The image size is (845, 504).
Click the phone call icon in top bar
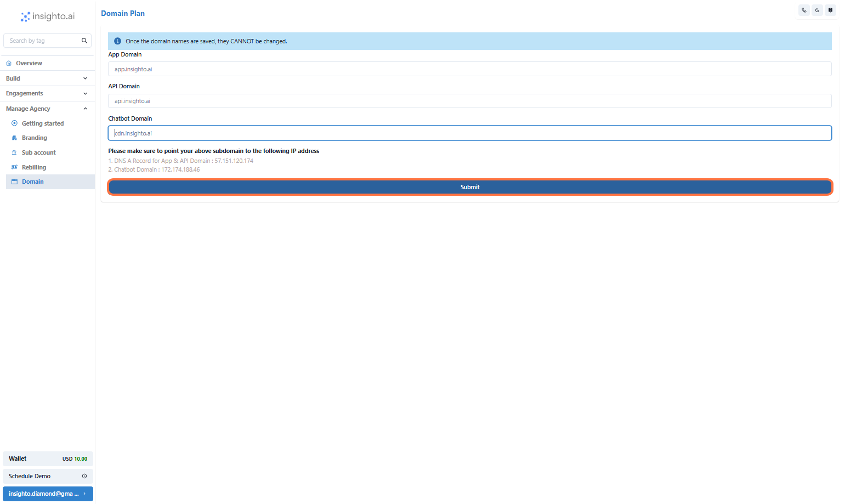click(804, 10)
